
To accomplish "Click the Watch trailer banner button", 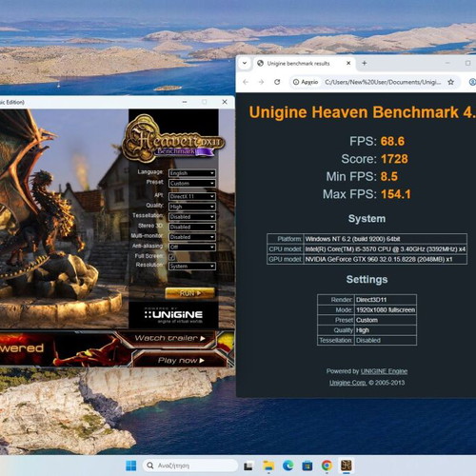I will point(169,338).
